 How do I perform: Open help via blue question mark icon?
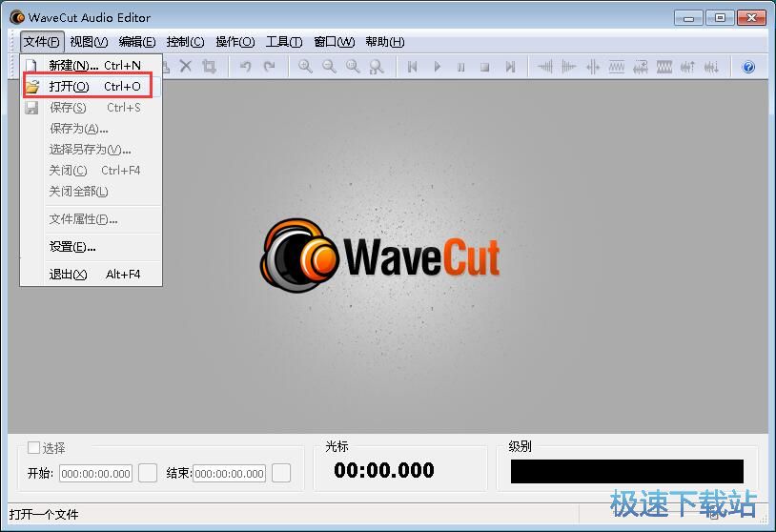tap(748, 67)
